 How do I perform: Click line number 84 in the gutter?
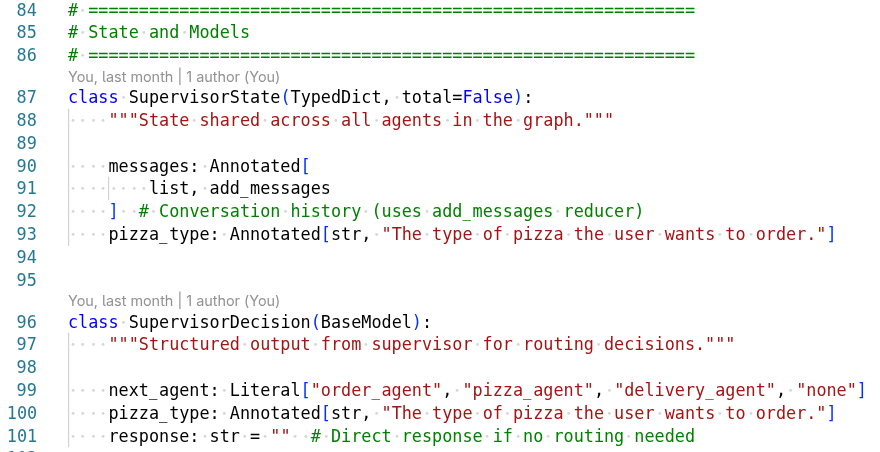(x=27, y=10)
